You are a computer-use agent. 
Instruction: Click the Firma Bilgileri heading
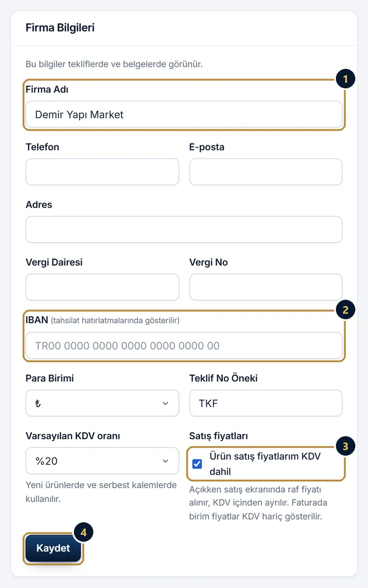click(60, 28)
